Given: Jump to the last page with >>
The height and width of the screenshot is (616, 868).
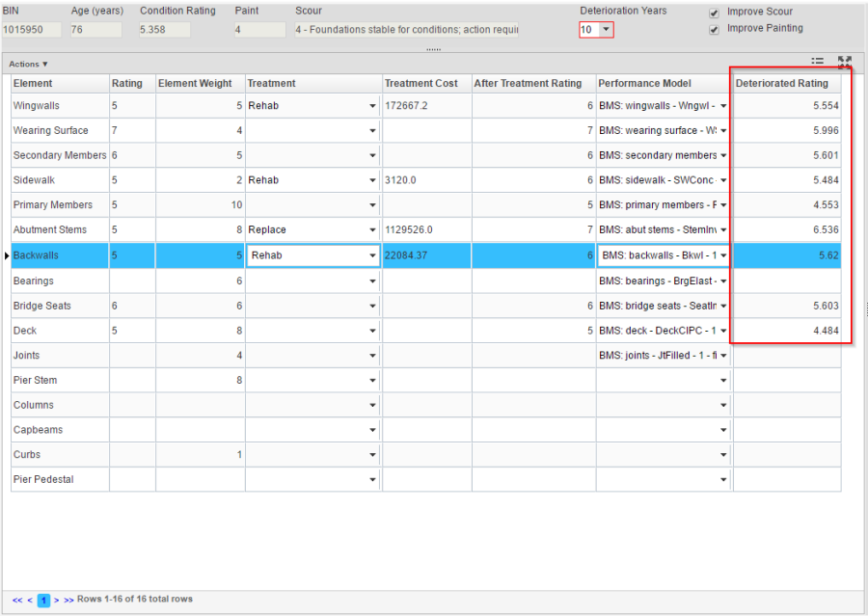Looking at the screenshot, I should (x=68, y=600).
